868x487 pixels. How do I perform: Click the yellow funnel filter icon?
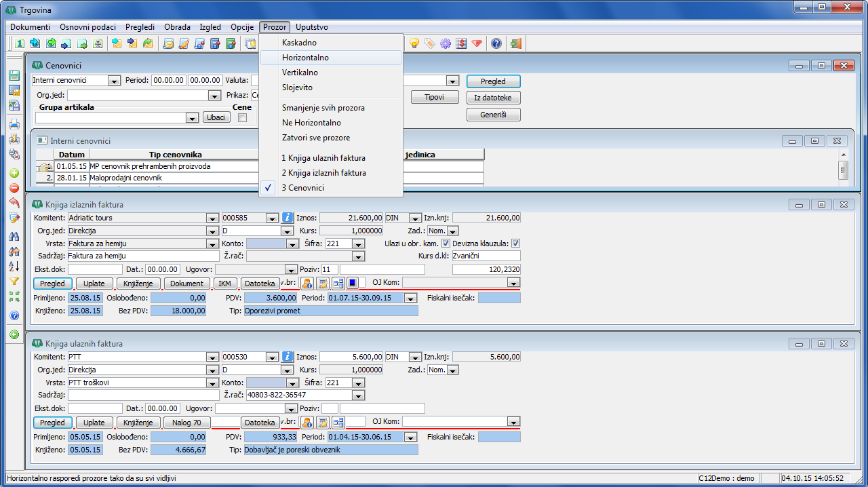[x=14, y=281]
